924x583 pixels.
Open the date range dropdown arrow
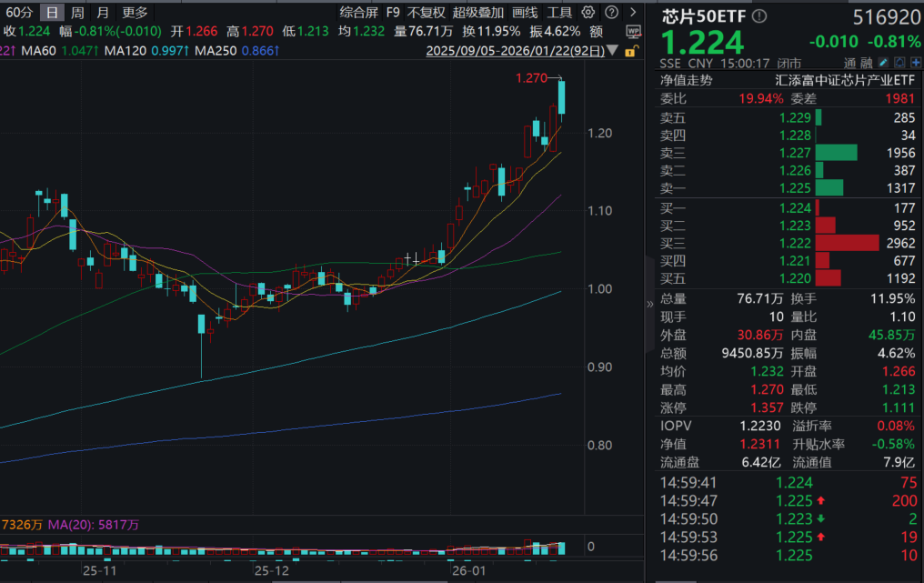[x=613, y=50]
